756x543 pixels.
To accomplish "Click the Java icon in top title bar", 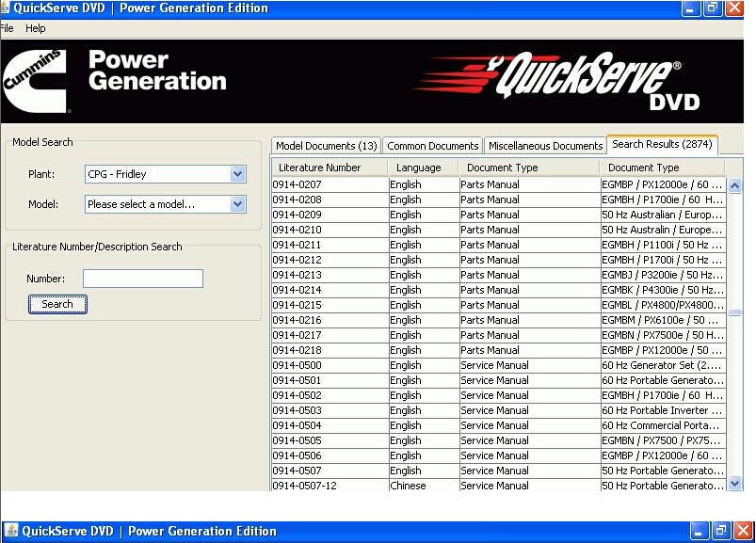I will click(6, 8).
